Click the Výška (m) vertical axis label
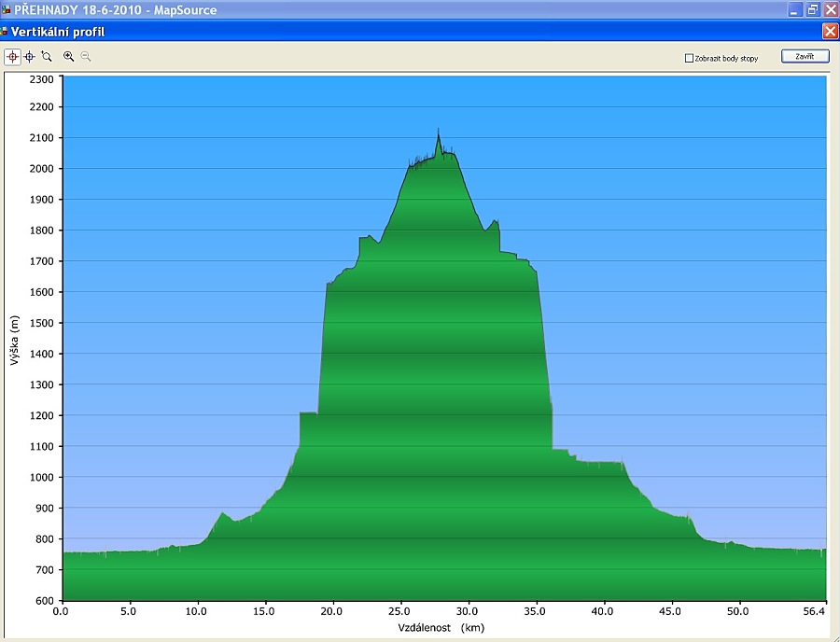Image resolution: width=840 pixels, height=642 pixels. click(x=15, y=338)
